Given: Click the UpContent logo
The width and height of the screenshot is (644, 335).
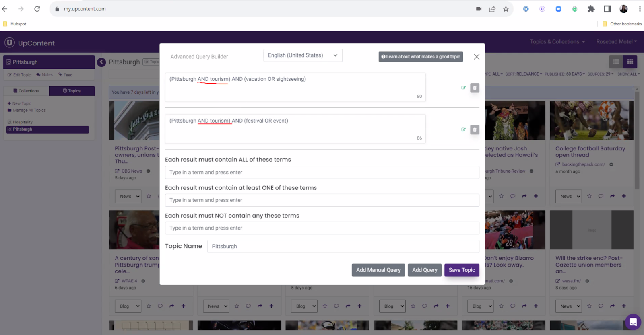Looking at the screenshot, I should [30, 43].
